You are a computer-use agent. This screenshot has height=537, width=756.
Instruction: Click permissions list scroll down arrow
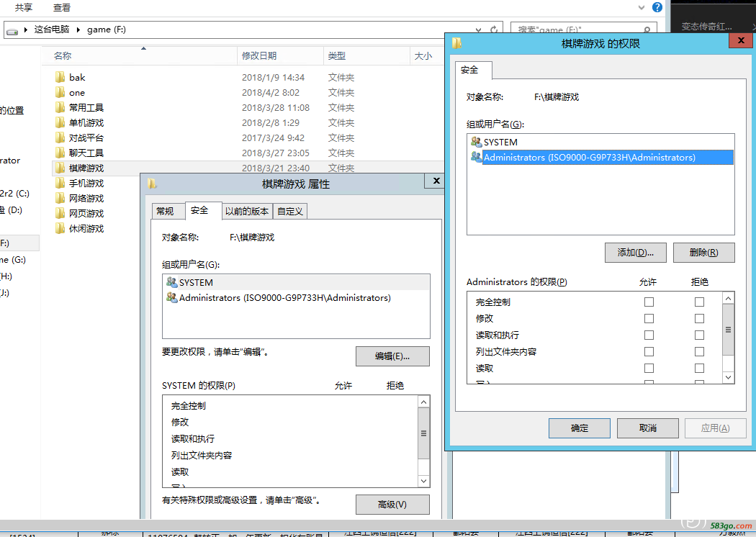pos(728,377)
